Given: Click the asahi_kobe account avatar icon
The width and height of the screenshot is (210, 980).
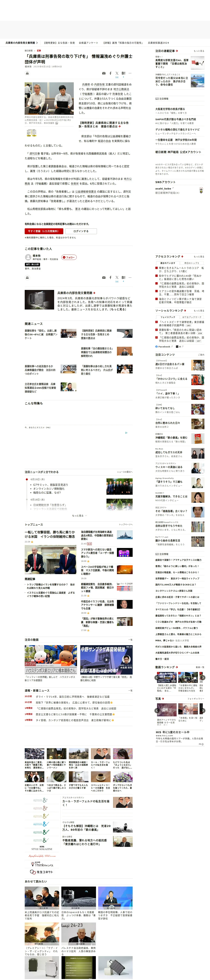Looking at the screenshot, I should point(201,191).
